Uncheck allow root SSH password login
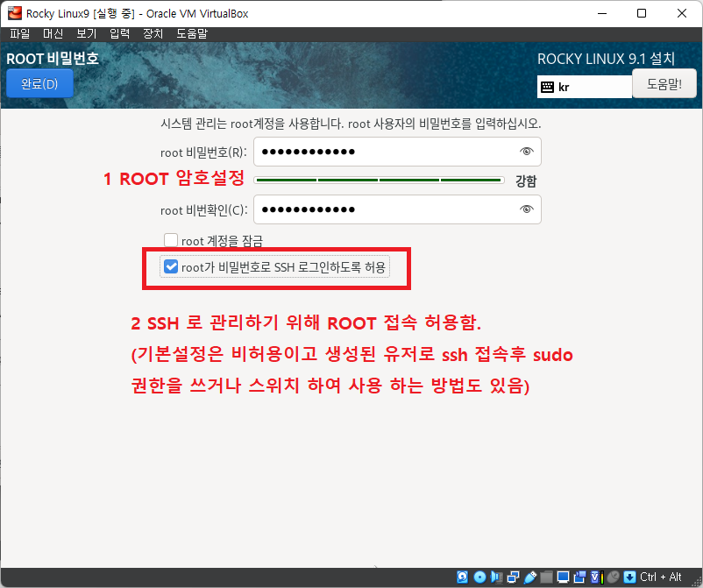This screenshot has height=588, width=703. (x=171, y=266)
